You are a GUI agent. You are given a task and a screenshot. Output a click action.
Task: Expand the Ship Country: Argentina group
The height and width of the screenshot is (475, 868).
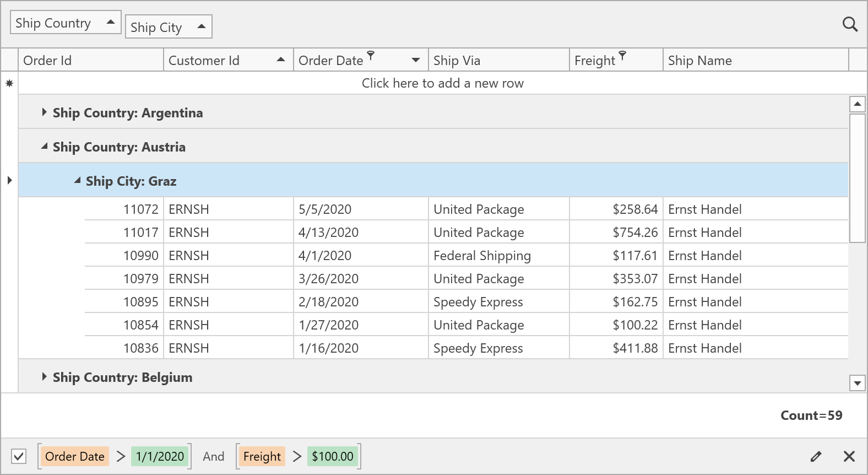click(44, 112)
